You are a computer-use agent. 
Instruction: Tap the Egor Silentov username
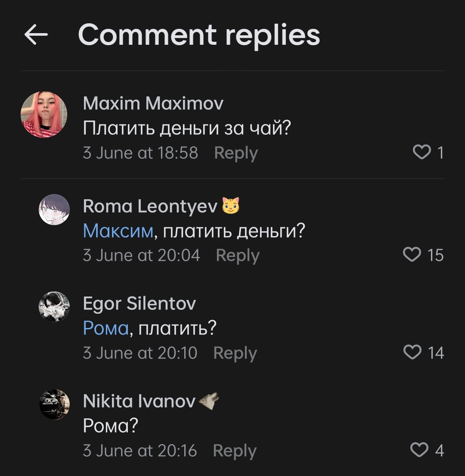(139, 304)
